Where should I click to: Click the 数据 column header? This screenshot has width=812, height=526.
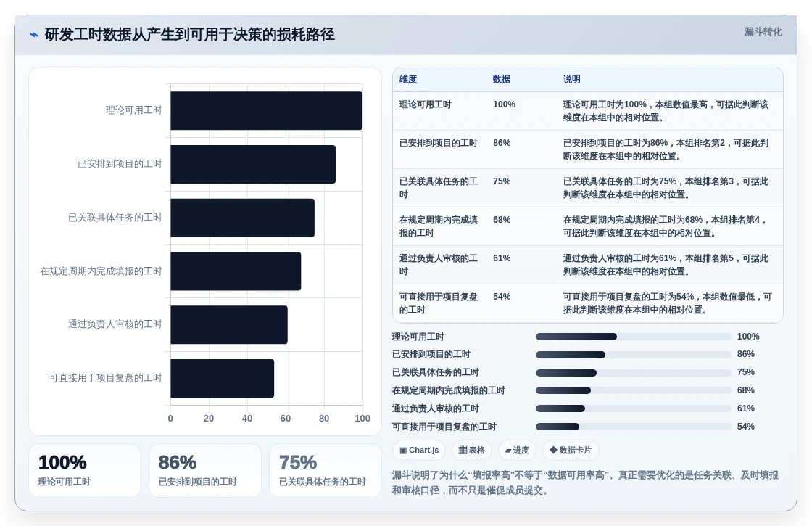(501, 79)
